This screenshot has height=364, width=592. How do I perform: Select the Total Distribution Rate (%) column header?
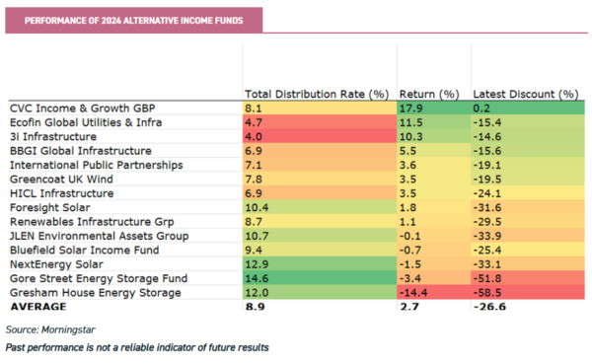317,94
